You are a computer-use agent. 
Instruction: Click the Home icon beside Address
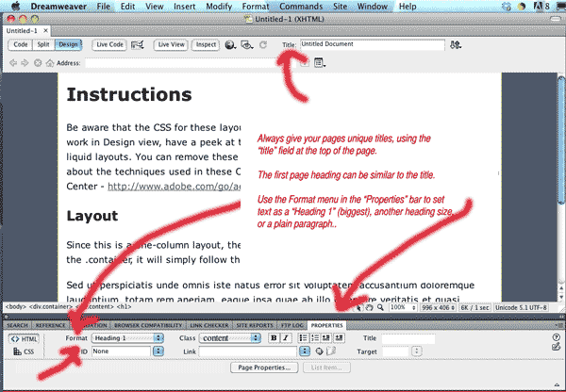click(x=50, y=63)
